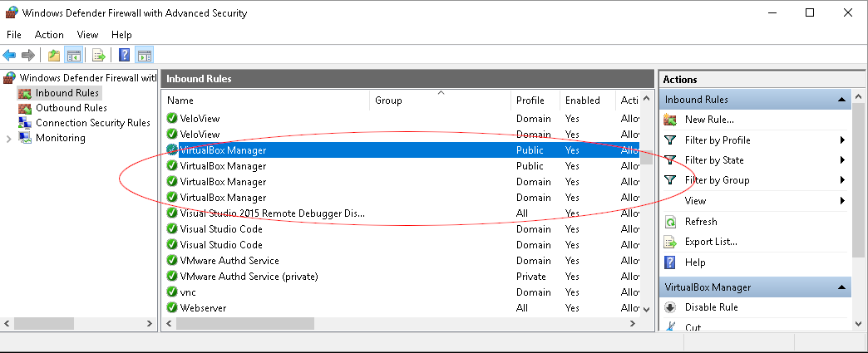This screenshot has height=353, width=868.
Task: Click rules list vertical scroll down arrow
Action: point(646,308)
